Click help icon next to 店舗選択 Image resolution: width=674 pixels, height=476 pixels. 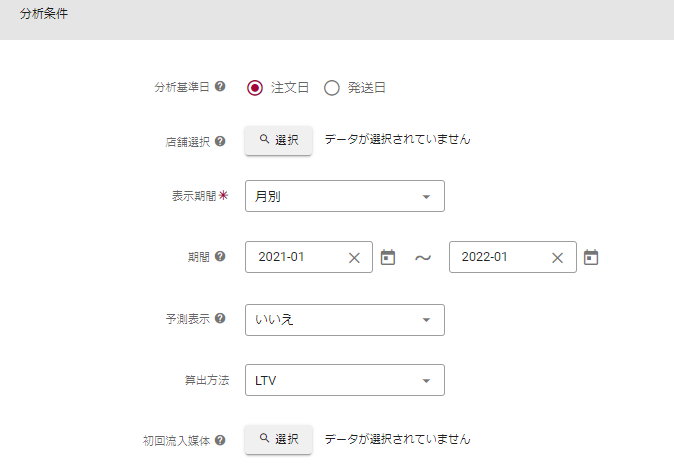(x=220, y=141)
